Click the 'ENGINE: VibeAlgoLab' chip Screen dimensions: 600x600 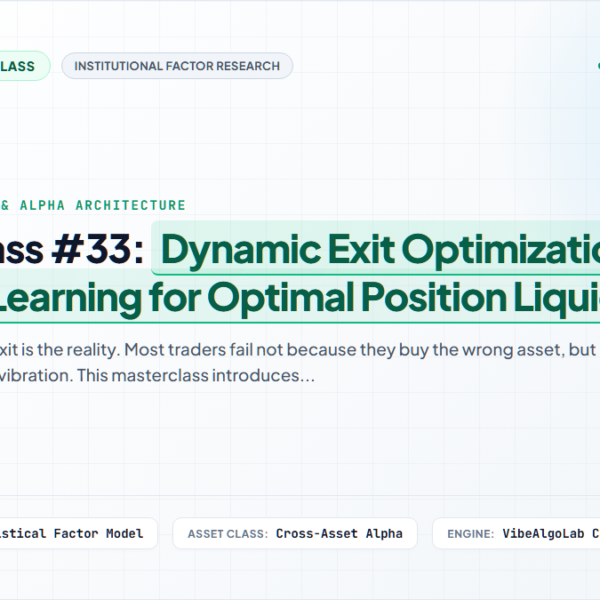point(516,533)
